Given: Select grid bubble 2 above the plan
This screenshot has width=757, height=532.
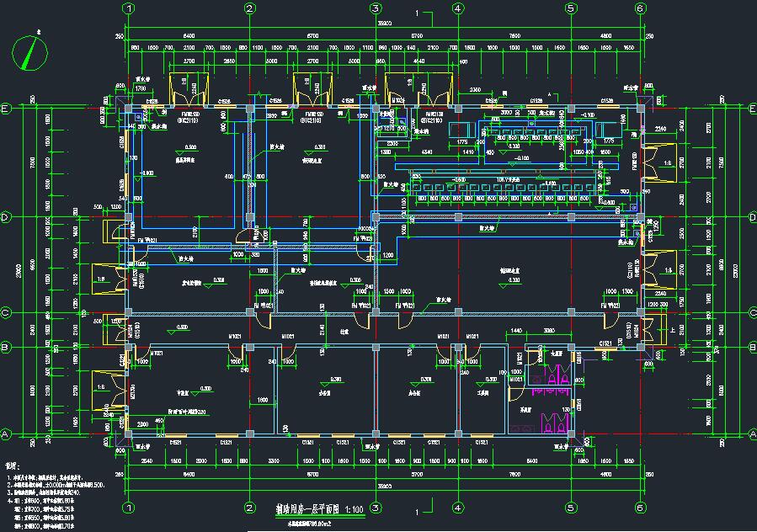Looking at the screenshot, I should coord(249,8).
